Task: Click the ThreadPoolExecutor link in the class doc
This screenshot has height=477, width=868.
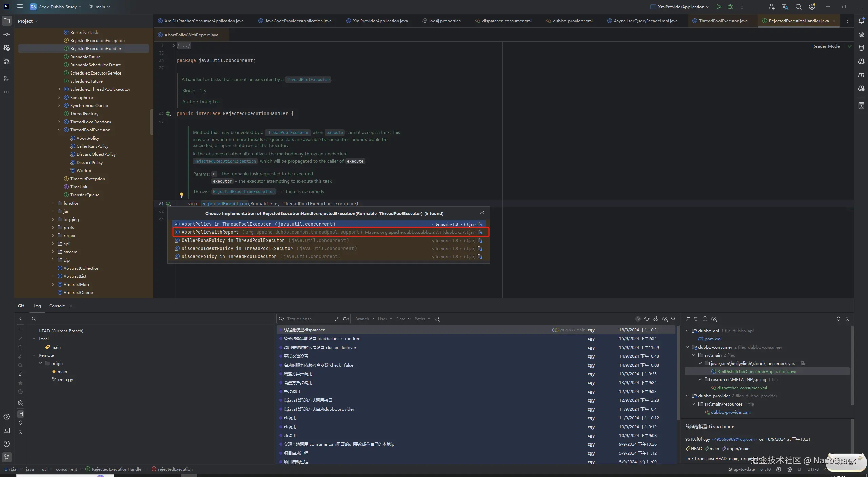Action: (308, 80)
